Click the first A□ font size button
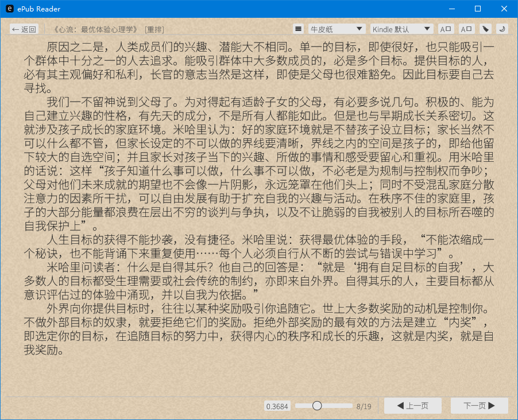The width and height of the screenshot is (518, 420). click(x=446, y=29)
